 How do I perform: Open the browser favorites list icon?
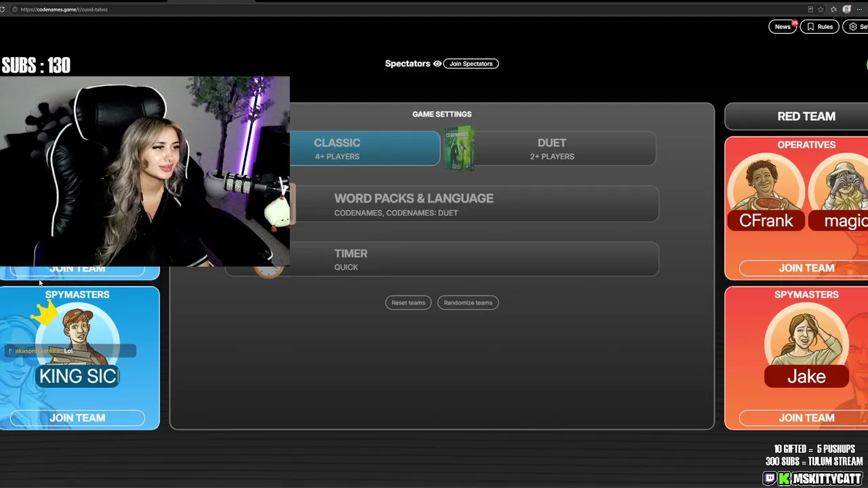tap(833, 9)
